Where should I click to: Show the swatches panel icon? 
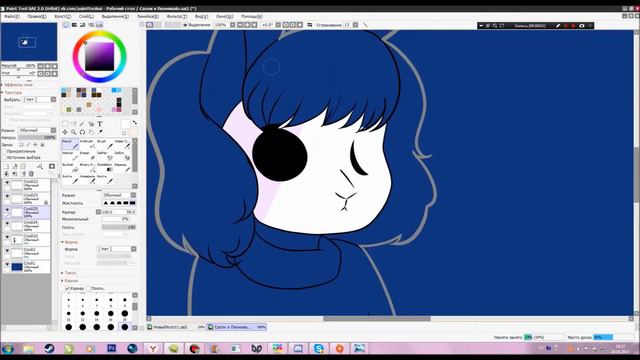click(x=99, y=25)
